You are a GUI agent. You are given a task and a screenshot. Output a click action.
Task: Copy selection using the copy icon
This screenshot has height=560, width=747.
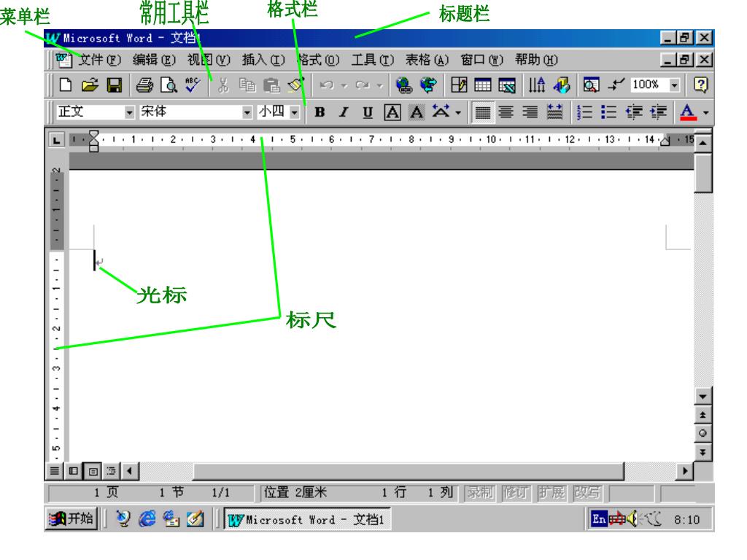point(247,85)
